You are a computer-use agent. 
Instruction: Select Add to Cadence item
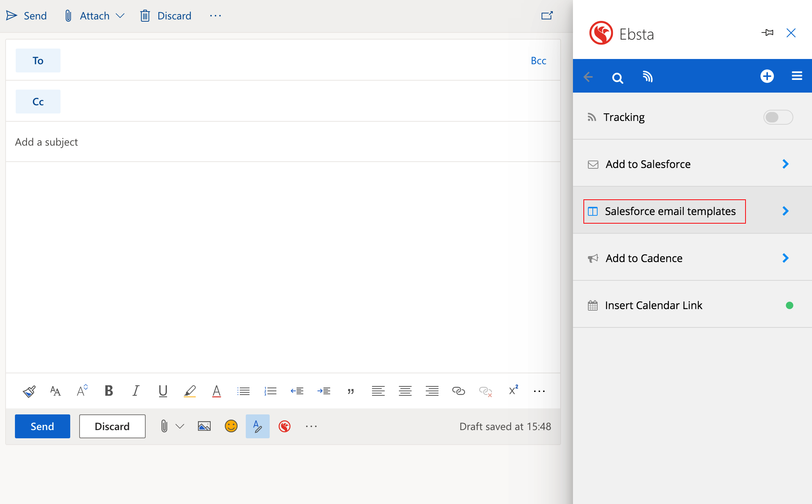point(644,258)
